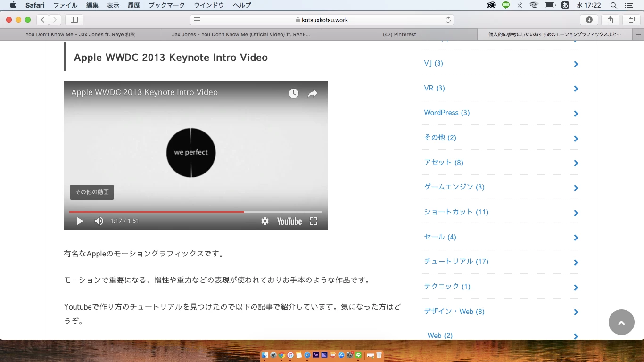Click the chevron beside デザイン・Web (8)

click(x=576, y=312)
